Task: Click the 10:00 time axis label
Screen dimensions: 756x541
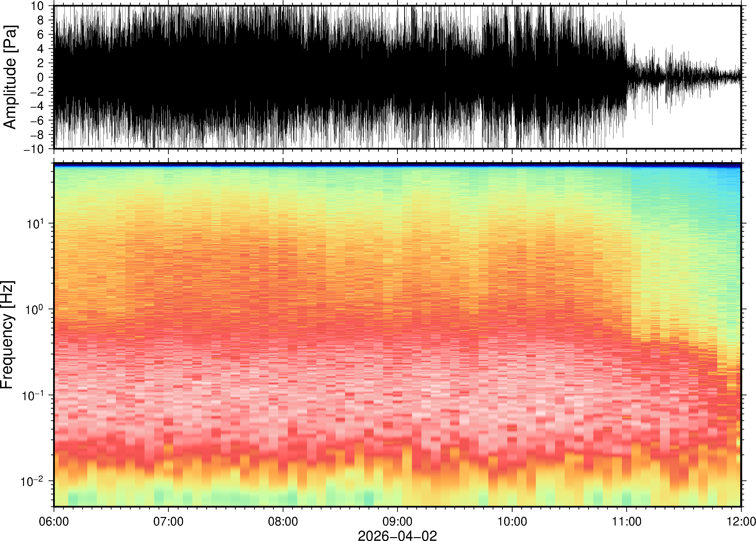Action: point(512,521)
